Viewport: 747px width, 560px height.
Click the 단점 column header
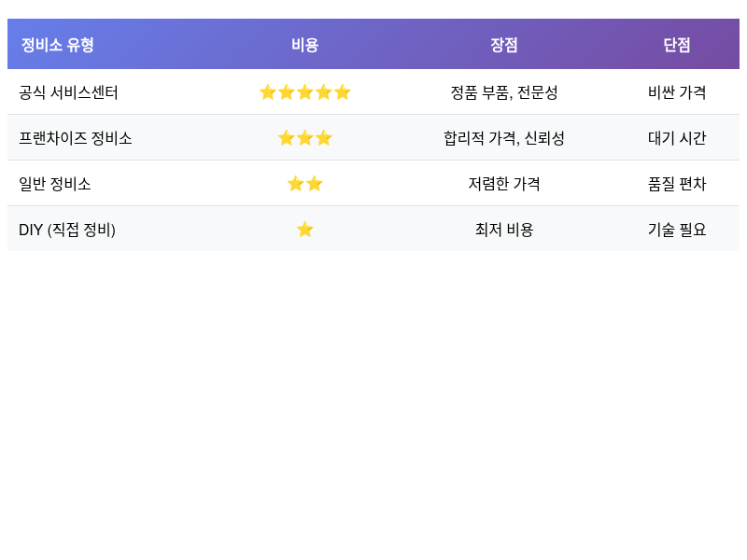pos(677,44)
